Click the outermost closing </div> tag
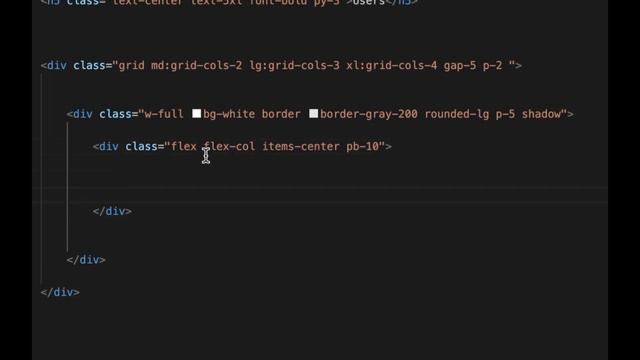The image size is (640, 360). click(x=60, y=292)
